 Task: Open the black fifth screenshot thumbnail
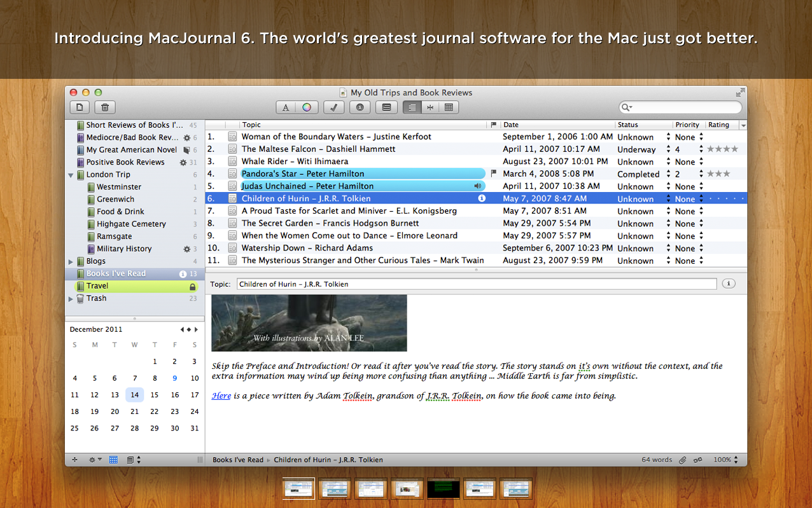(444, 488)
